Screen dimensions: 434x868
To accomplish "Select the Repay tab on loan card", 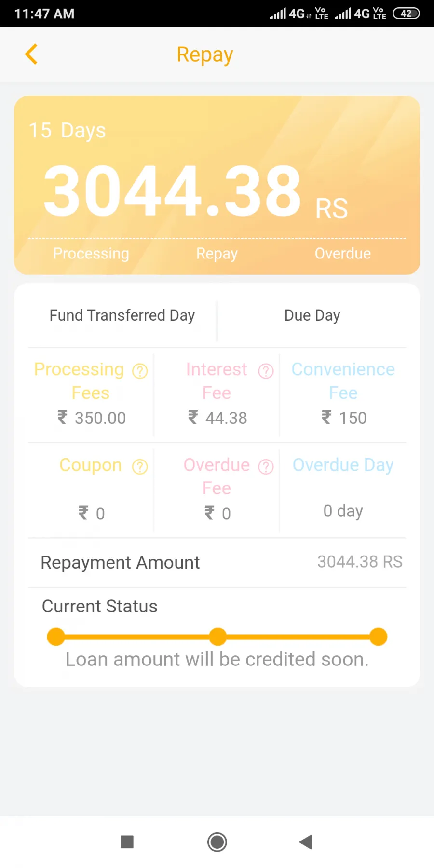I will [217, 254].
